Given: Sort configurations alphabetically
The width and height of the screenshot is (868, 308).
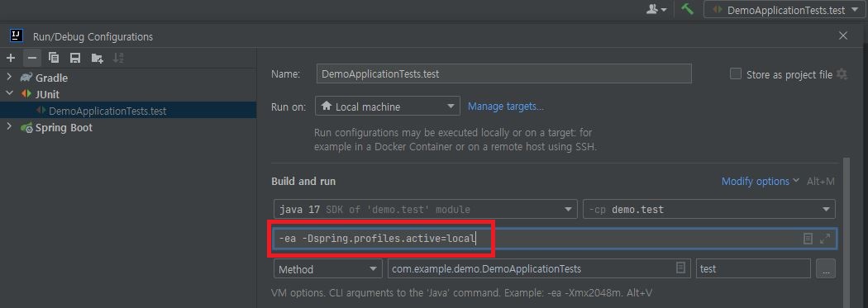Looking at the screenshot, I should click(x=118, y=58).
